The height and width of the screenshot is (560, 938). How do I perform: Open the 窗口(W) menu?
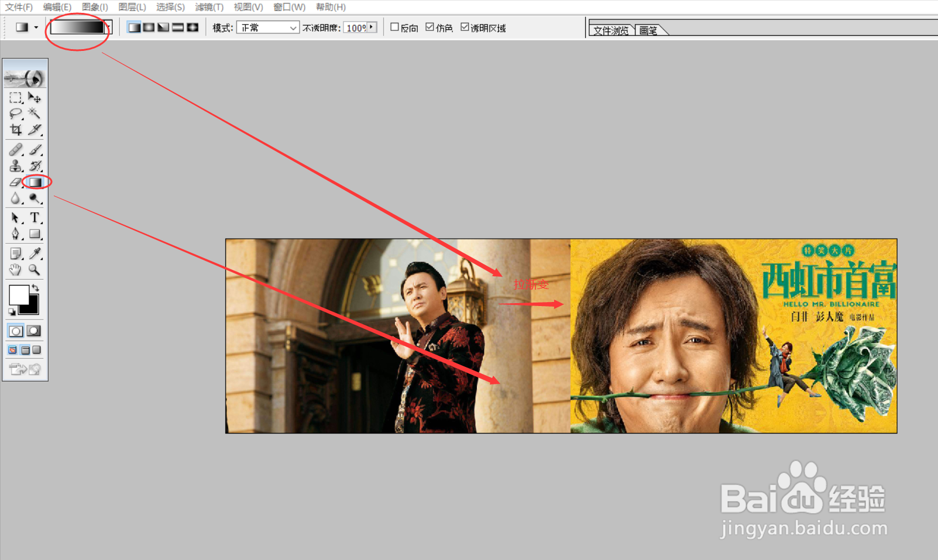[289, 7]
